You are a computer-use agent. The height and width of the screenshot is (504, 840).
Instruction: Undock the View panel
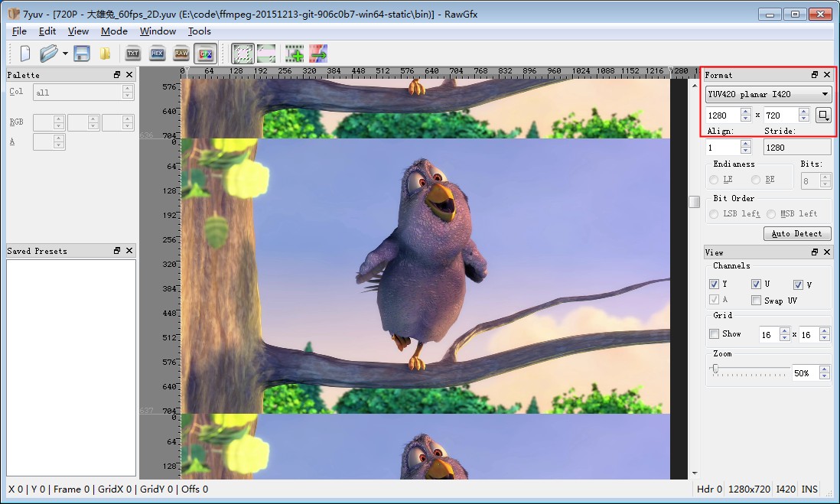click(x=815, y=252)
